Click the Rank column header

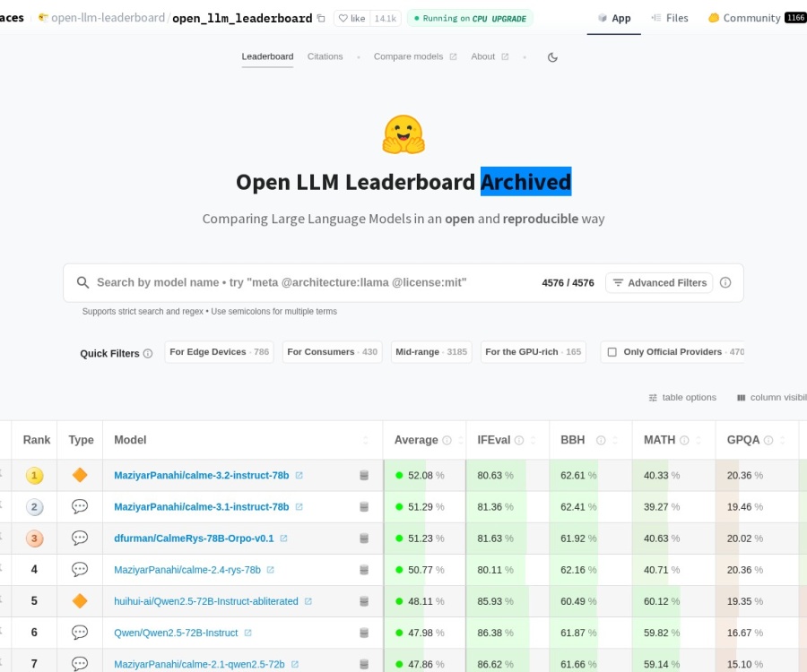click(37, 440)
